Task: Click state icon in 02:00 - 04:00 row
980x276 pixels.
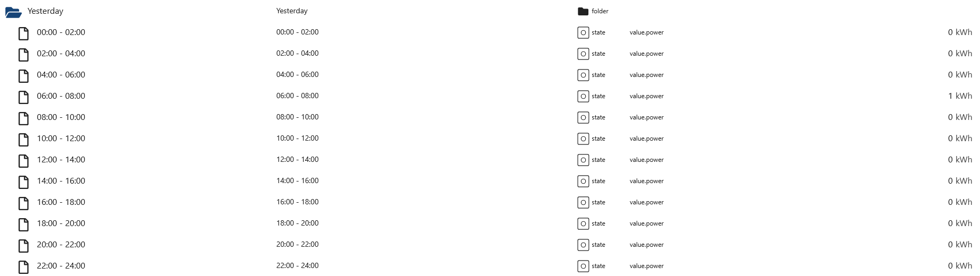Action: tap(583, 54)
